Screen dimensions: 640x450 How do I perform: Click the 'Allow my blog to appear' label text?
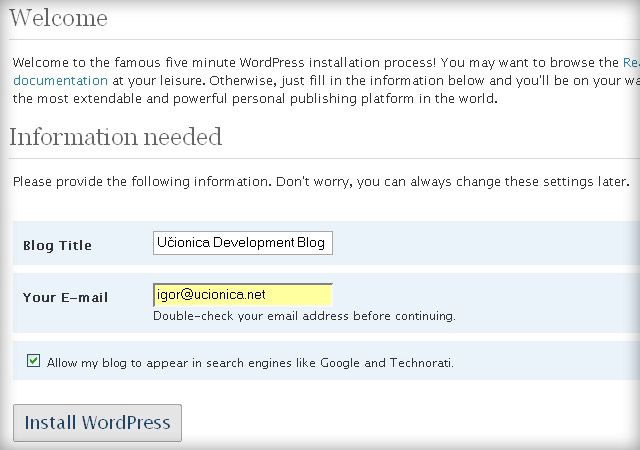(x=250, y=362)
